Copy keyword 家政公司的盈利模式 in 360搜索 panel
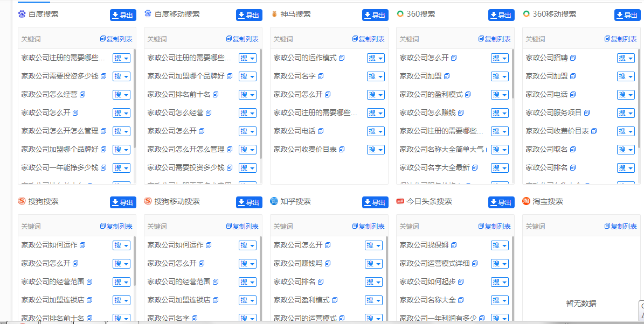 click(x=468, y=94)
